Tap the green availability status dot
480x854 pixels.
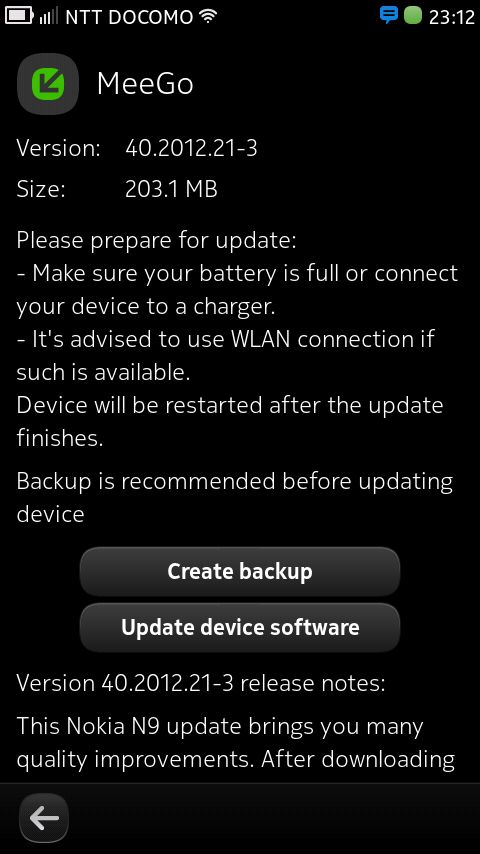413,15
